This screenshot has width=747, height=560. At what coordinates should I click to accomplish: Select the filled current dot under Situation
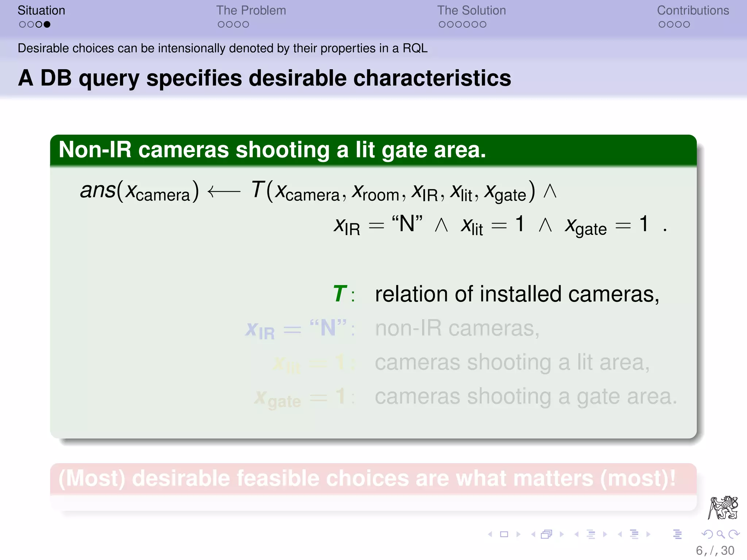coord(47,24)
